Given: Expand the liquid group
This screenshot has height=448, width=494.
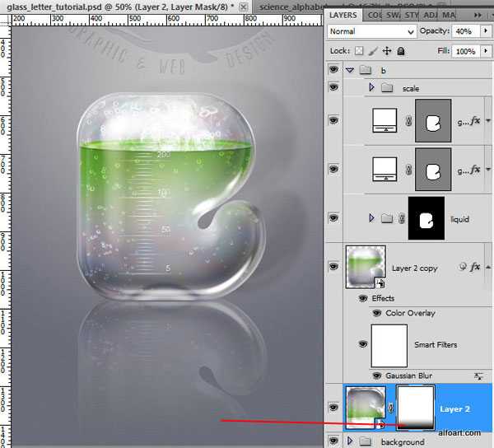Looking at the screenshot, I should [x=372, y=217].
